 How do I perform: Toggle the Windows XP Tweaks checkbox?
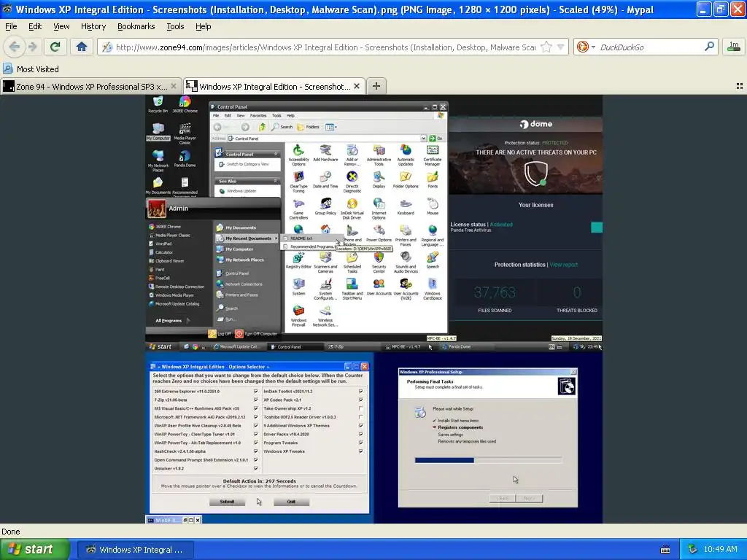tap(360, 451)
